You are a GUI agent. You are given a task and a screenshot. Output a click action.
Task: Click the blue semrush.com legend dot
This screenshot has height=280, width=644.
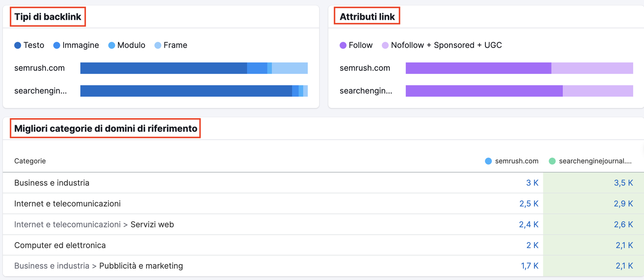point(488,161)
